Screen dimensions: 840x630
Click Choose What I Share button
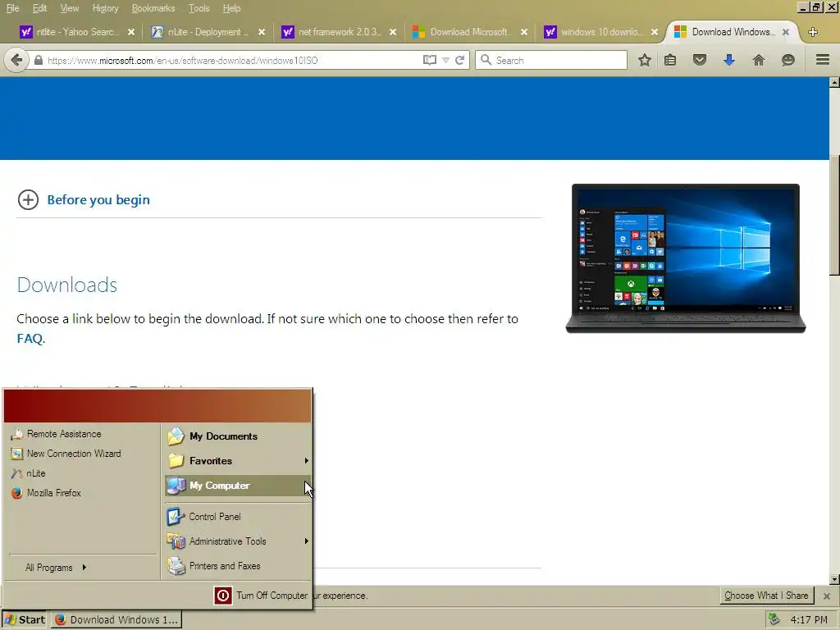[766, 596]
